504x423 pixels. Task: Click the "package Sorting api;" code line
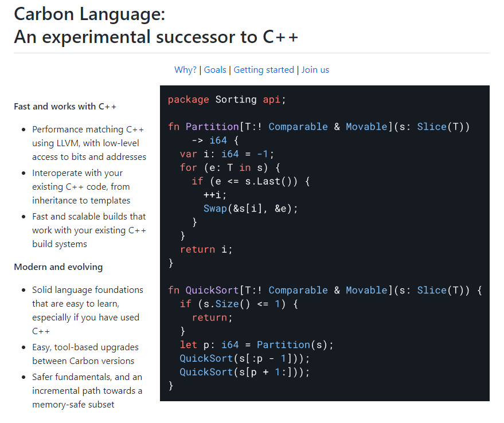226,100
